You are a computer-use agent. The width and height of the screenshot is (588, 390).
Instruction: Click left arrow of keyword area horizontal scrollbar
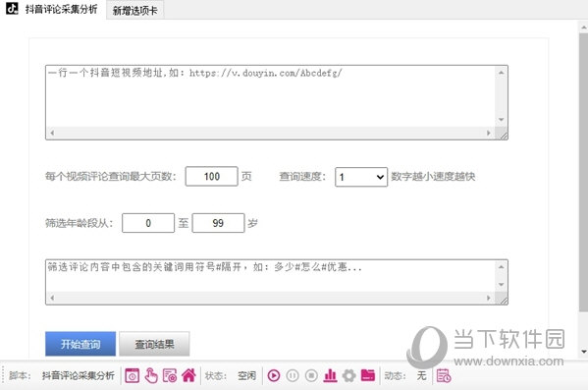coord(52,298)
